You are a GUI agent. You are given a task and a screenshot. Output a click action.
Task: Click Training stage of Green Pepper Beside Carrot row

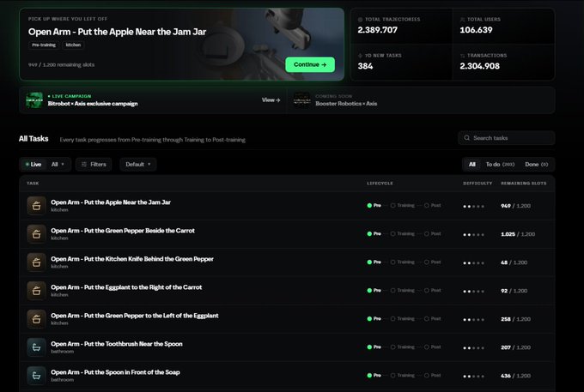(402, 233)
